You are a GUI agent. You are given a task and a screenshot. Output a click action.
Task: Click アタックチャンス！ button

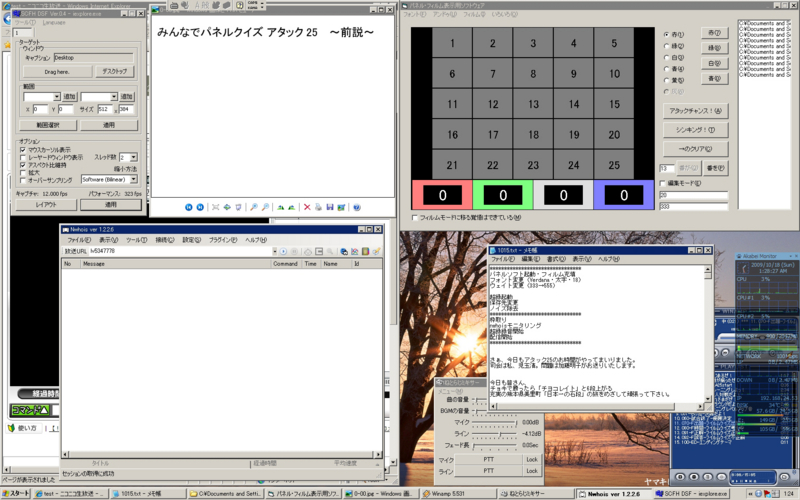pos(695,111)
